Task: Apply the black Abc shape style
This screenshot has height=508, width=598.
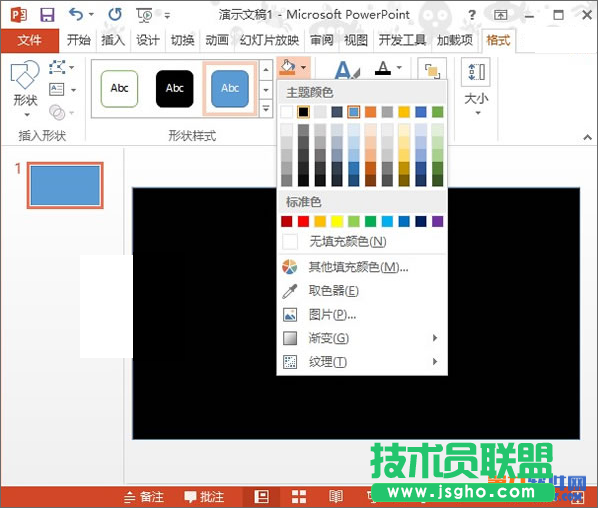Action: tap(175, 88)
